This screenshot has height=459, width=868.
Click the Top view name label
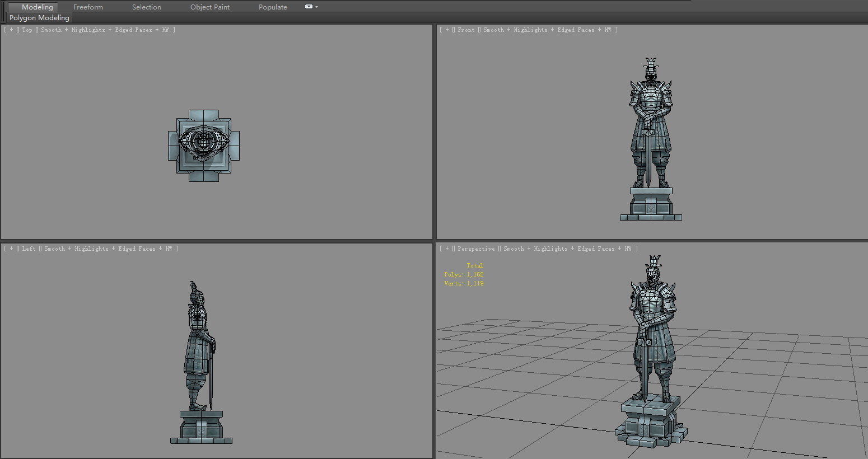coord(27,30)
